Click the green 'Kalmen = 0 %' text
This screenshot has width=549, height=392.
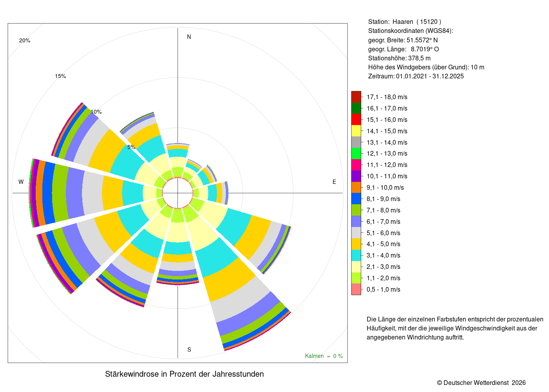(324, 356)
